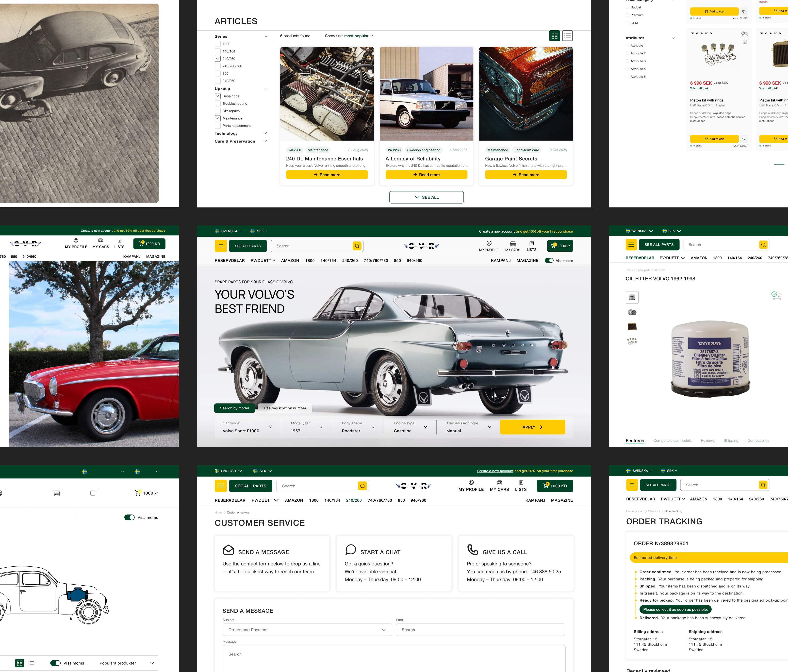Open Compatible car models tab
788x672 pixels.
point(673,441)
